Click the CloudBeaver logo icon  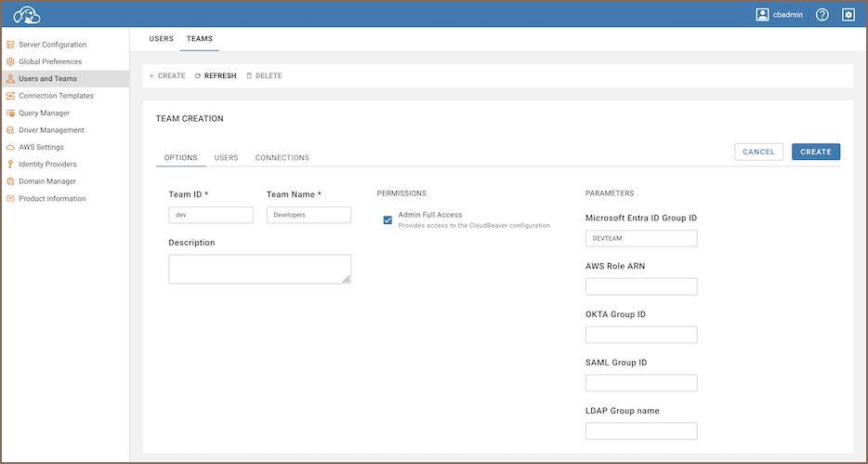(27, 15)
